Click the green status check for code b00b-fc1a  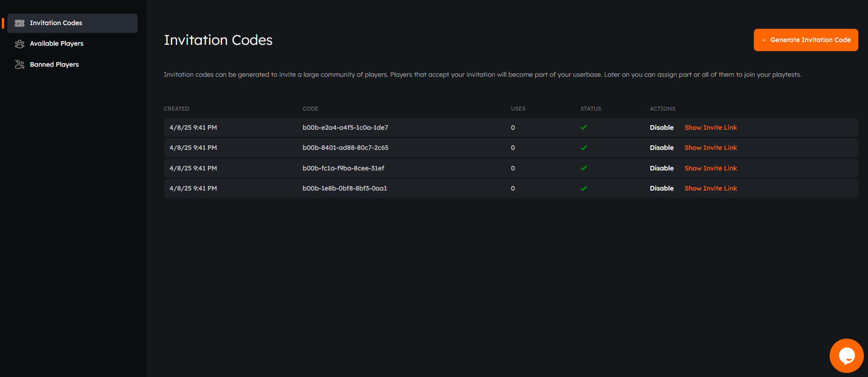(584, 168)
